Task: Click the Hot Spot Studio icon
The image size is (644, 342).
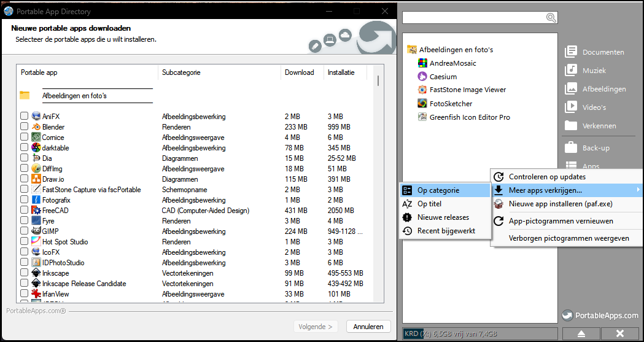Action: point(36,242)
